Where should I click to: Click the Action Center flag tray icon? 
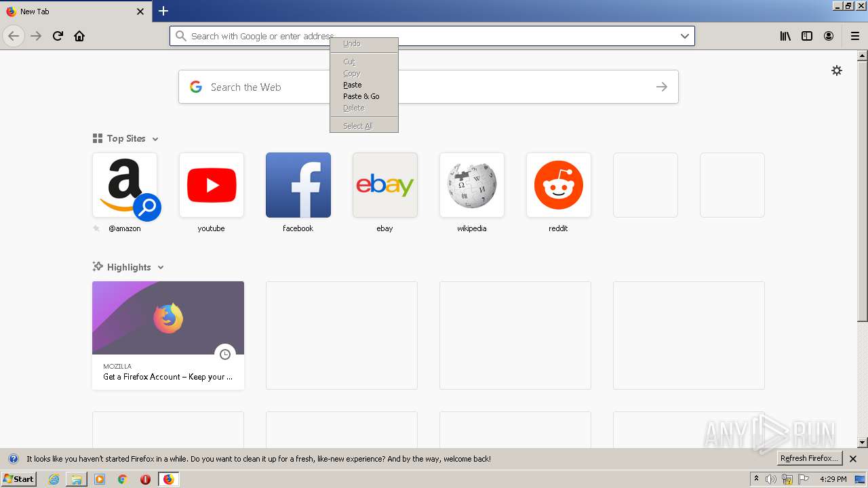point(804,479)
